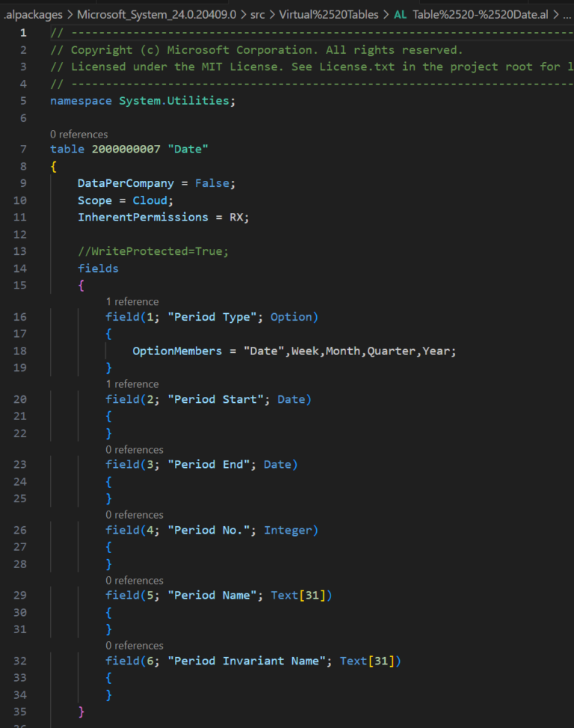Open the '1 reference' lens above Period Type
The height and width of the screenshot is (728, 574).
pos(132,302)
